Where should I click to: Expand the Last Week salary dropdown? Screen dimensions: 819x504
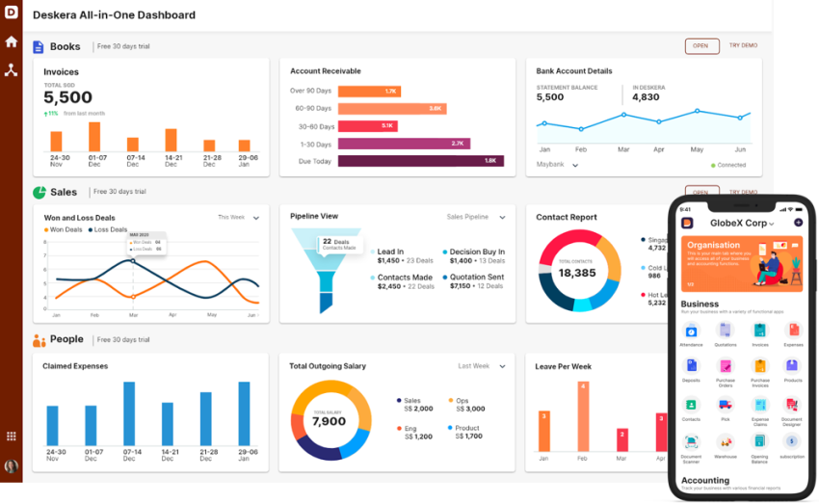(x=501, y=366)
